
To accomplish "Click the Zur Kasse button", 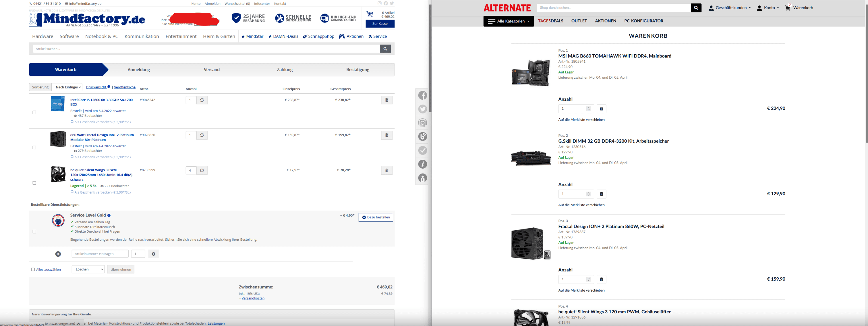I will [380, 24].
